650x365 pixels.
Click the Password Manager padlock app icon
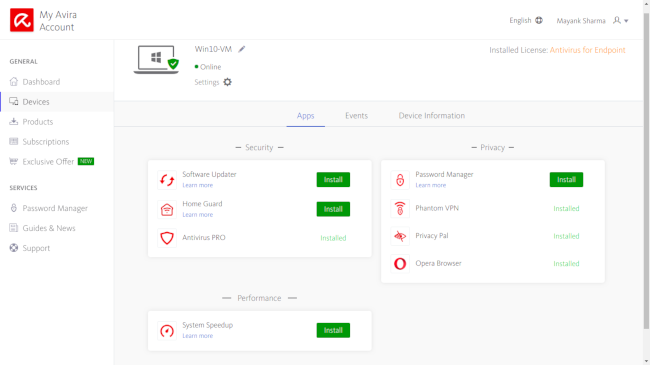point(400,180)
